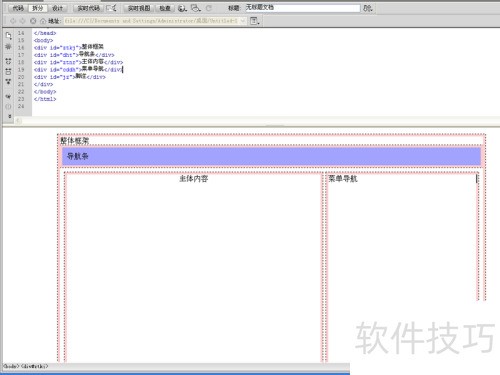Viewport: 500px width, 375px height.
Task: Click code line 17 with 导航条
Action: point(74,55)
